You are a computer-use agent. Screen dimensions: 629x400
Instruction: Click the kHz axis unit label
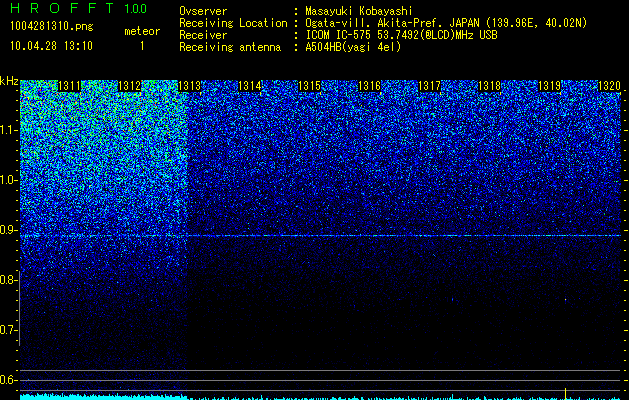tap(9, 81)
